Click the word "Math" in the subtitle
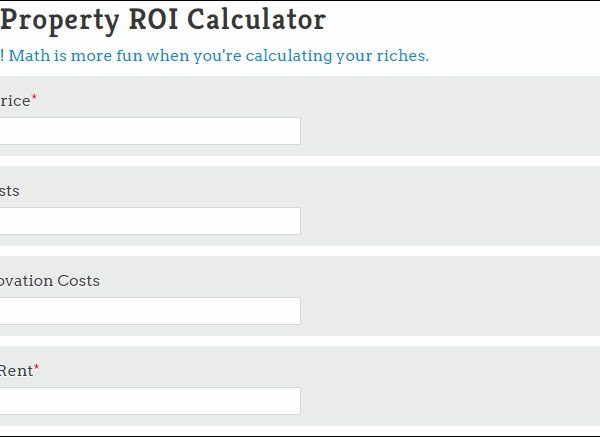Screen dimensions: 600x437 (33, 56)
